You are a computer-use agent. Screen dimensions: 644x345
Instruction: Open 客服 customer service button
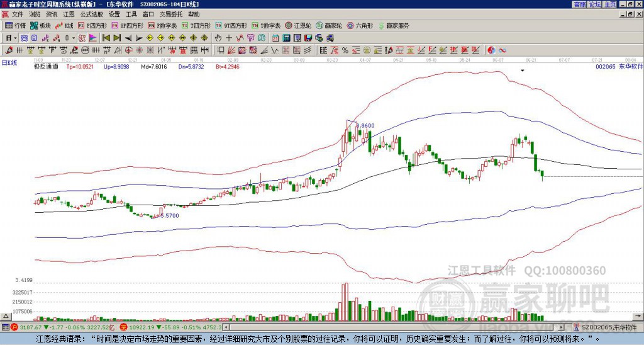point(579,4)
